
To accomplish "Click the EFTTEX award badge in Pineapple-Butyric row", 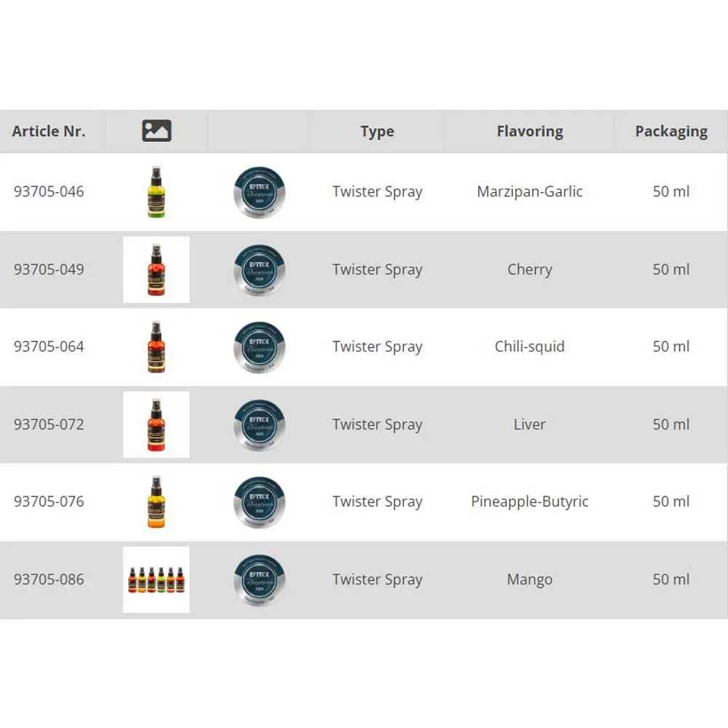I will pos(259,502).
